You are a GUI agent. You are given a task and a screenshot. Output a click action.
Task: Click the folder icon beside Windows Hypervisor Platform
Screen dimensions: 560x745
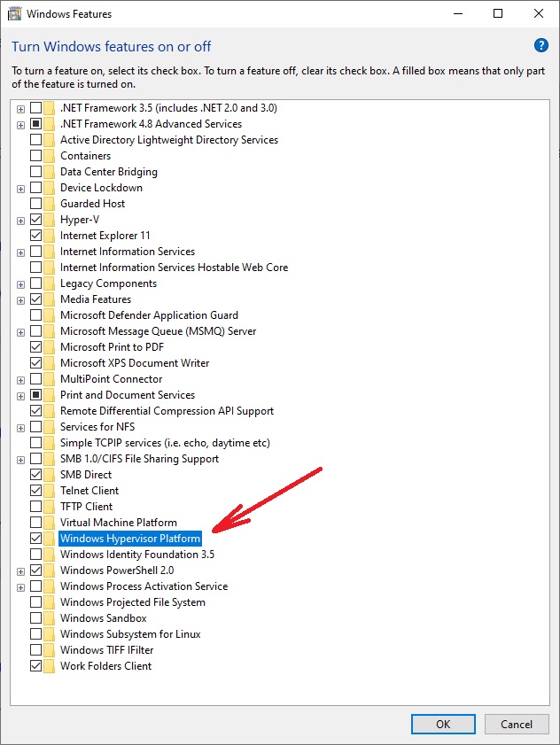[49, 539]
